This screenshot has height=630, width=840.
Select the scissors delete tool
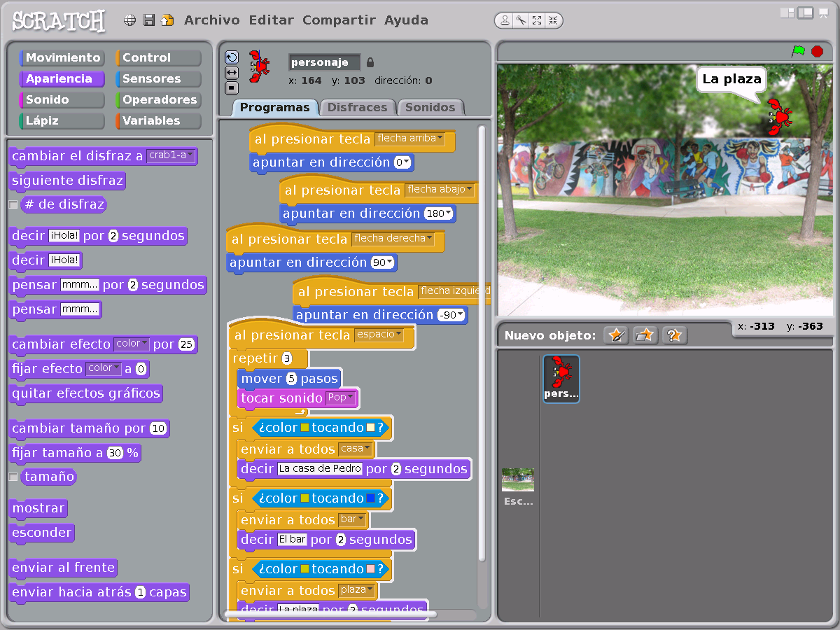pyautogui.click(x=521, y=20)
